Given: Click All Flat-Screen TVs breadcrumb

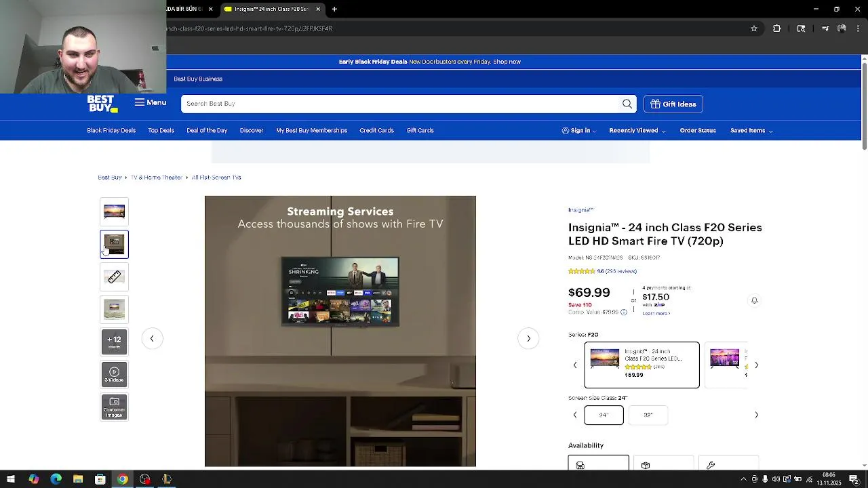Looking at the screenshot, I should [216, 178].
